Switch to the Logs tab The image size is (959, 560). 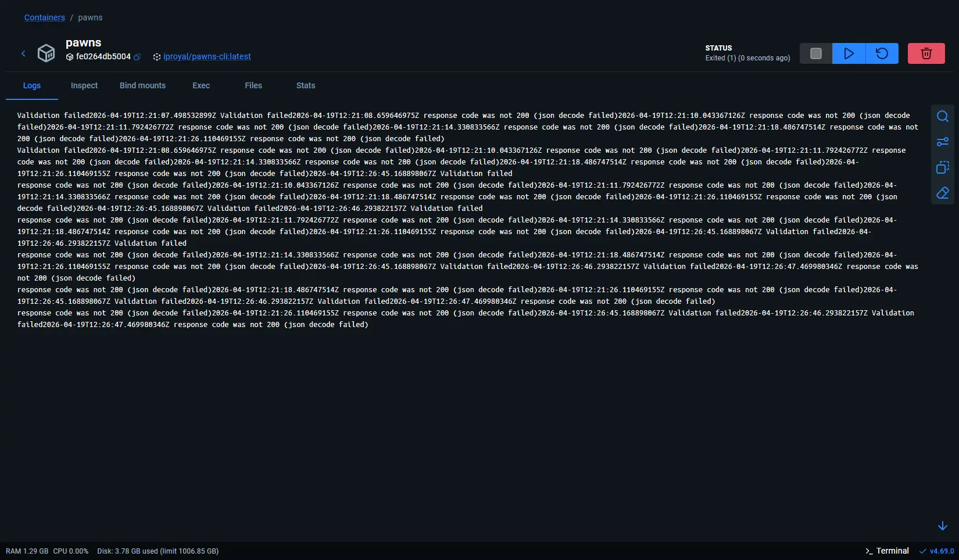32,85
